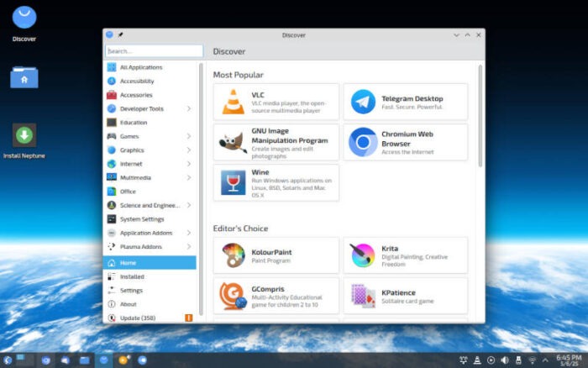The width and height of the screenshot is (588, 368).
Task: Open the Home folder desktop icon
Action: pyautogui.click(x=24, y=77)
